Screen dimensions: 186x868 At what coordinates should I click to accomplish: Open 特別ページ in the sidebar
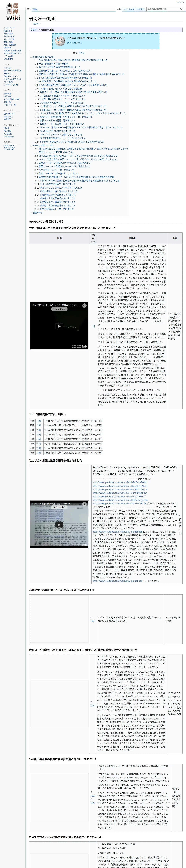8,73
